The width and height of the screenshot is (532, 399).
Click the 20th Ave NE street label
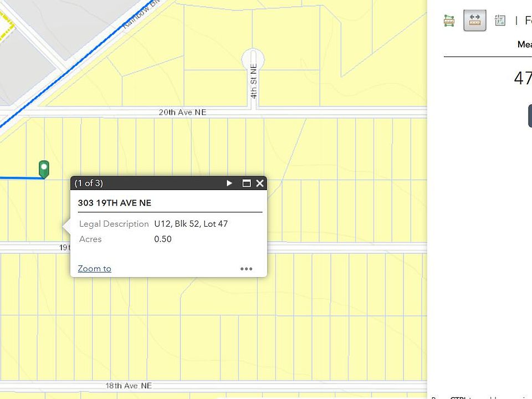pyautogui.click(x=182, y=112)
